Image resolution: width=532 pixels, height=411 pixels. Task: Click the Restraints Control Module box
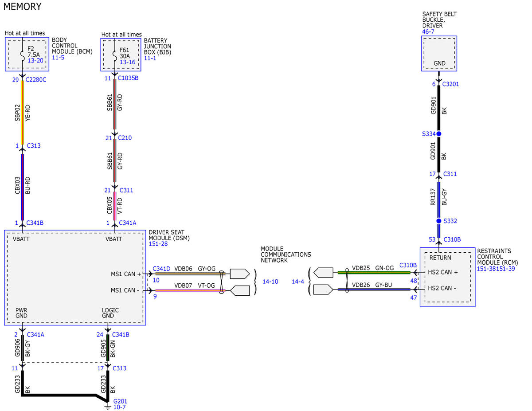(x=447, y=277)
